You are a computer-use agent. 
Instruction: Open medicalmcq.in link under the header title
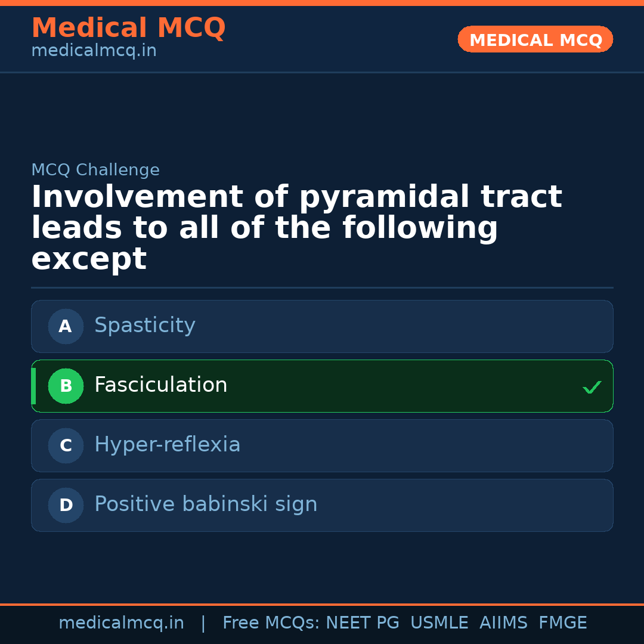point(94,51)
